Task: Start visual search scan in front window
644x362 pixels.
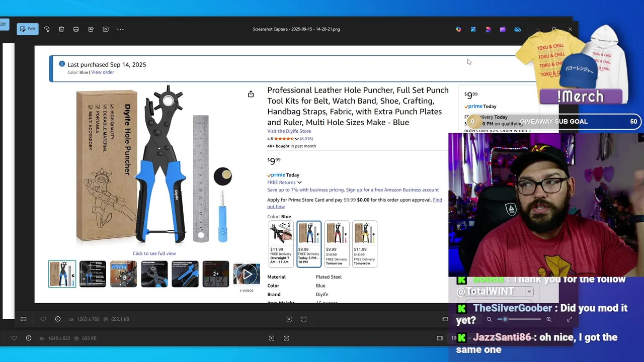Action: point(289,319)
